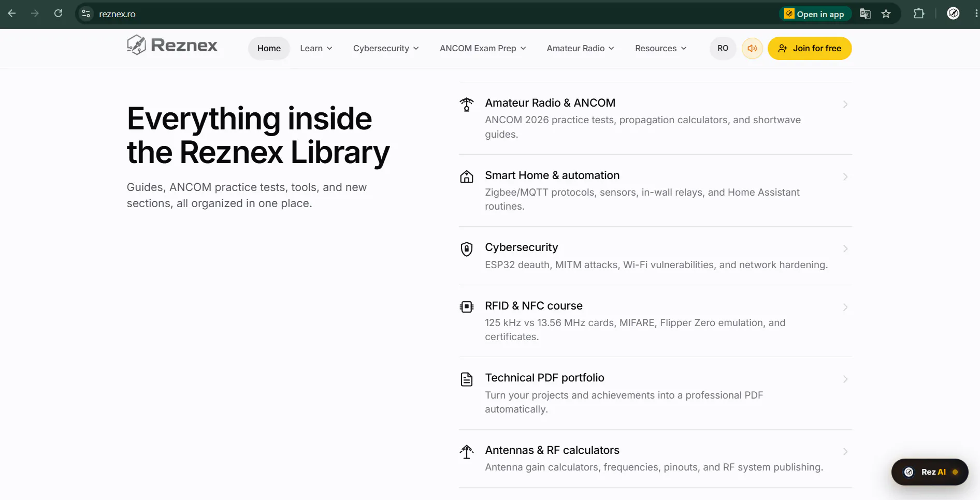Open Antennas & RF calculators title link

552,450
